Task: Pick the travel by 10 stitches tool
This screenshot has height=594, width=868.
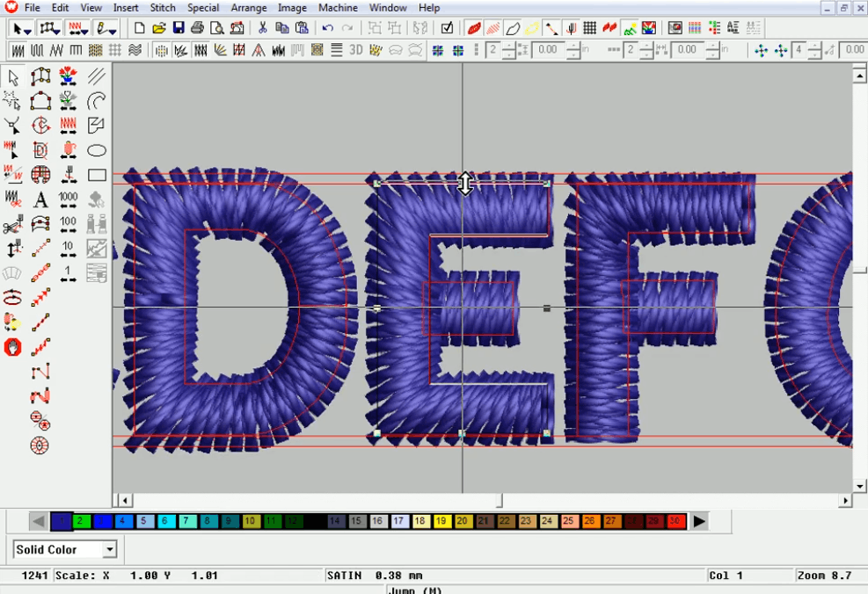Action: pyautogui.click(x=68, y=249)
